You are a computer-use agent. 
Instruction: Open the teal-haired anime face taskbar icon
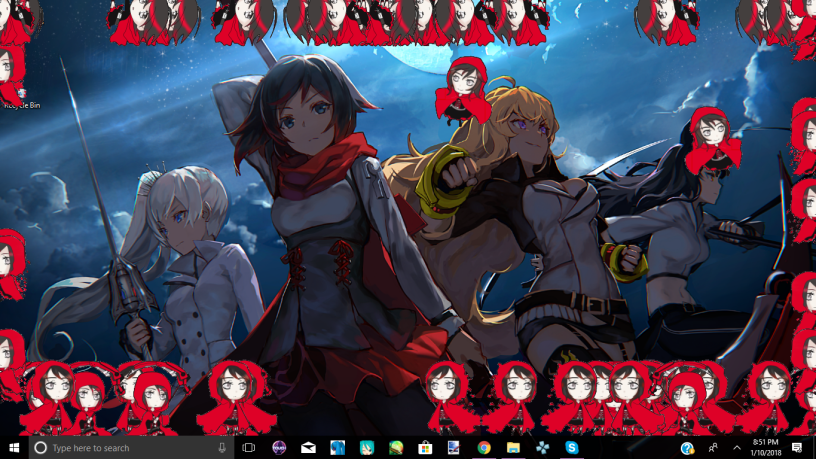tap(367, 448)
